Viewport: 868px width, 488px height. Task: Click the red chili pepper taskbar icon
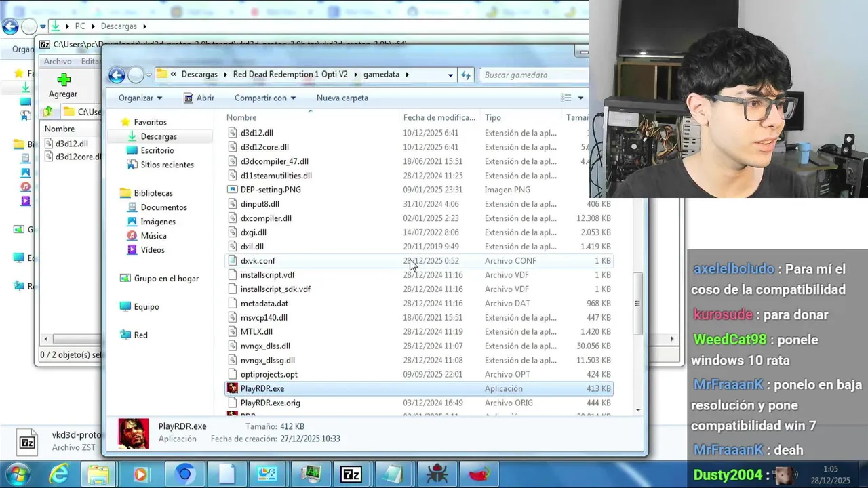[479, 474]
